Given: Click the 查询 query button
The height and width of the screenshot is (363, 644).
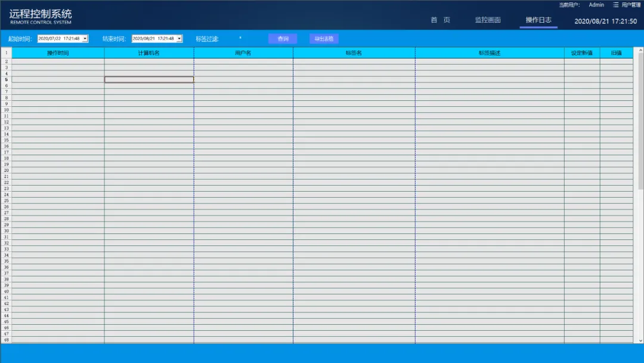Looking at the screenshot, I should (x=283, y=39).
